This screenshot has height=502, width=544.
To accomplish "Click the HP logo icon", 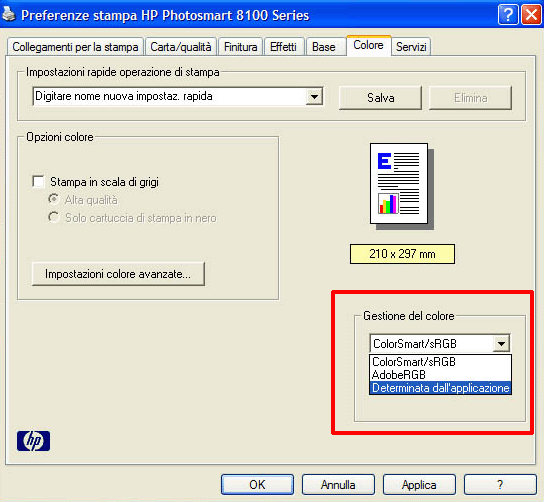I will (33, 441).
